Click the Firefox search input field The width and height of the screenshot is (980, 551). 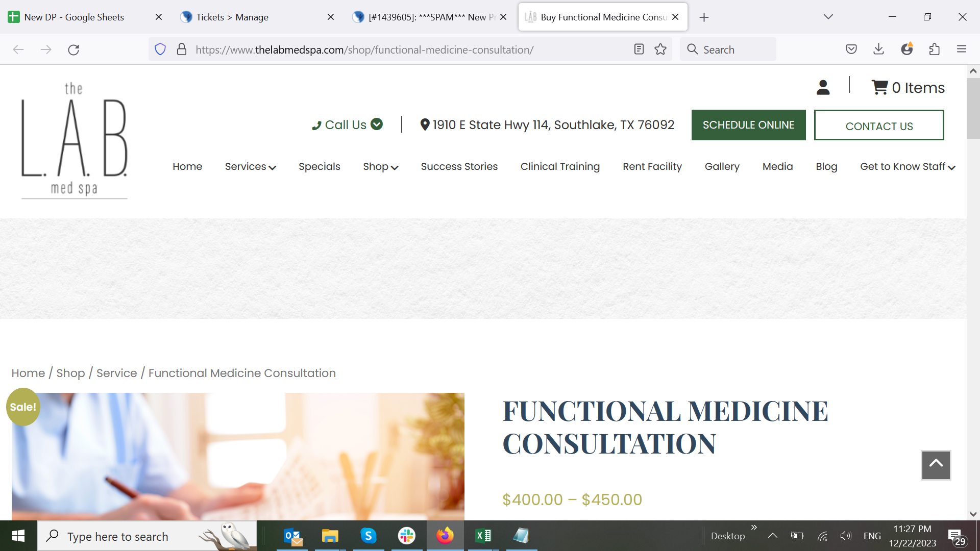(735, 49)
